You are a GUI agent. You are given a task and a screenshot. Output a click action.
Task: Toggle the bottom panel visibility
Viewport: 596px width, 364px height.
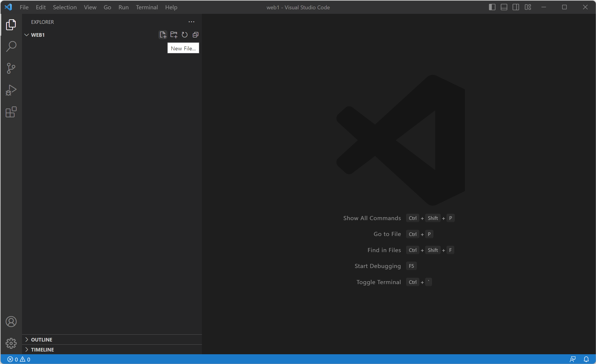pyautogui.click(x=504, y=7)
